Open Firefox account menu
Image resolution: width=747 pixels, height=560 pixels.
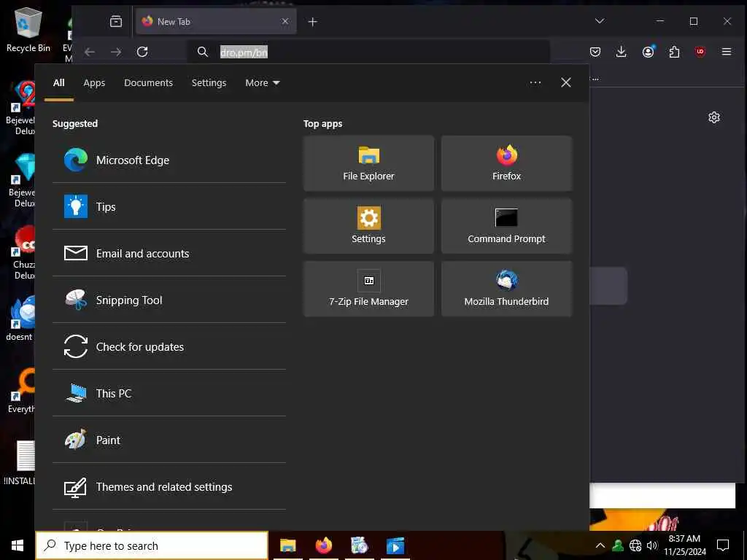pyautogui.click(x=648, y=52)
